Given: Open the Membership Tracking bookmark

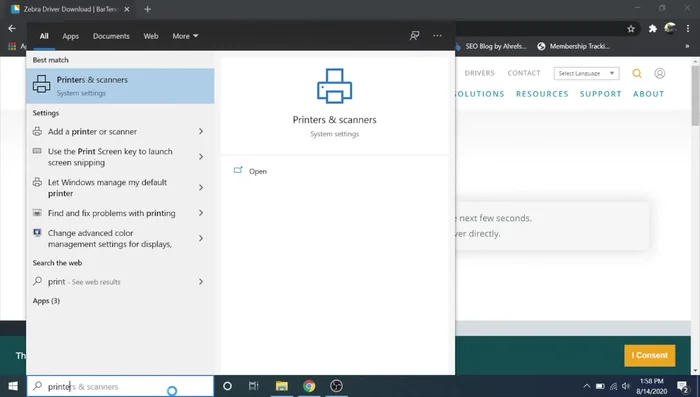Looking at the screenshot, I should tap(574, 46).
